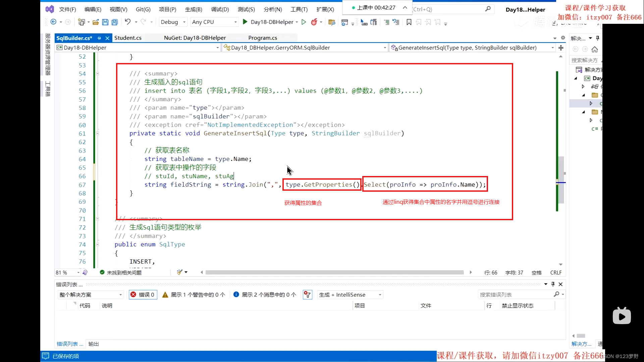Toggle the warnings filter in error list
644x362 pixels.
pos(194,295)
